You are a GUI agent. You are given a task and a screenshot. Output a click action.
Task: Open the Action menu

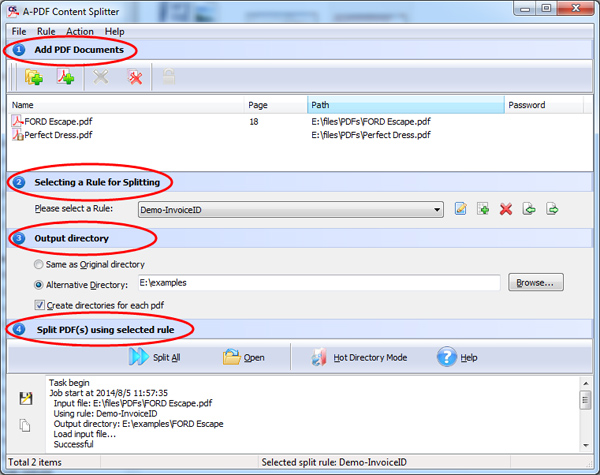click(x=80, y=31)
